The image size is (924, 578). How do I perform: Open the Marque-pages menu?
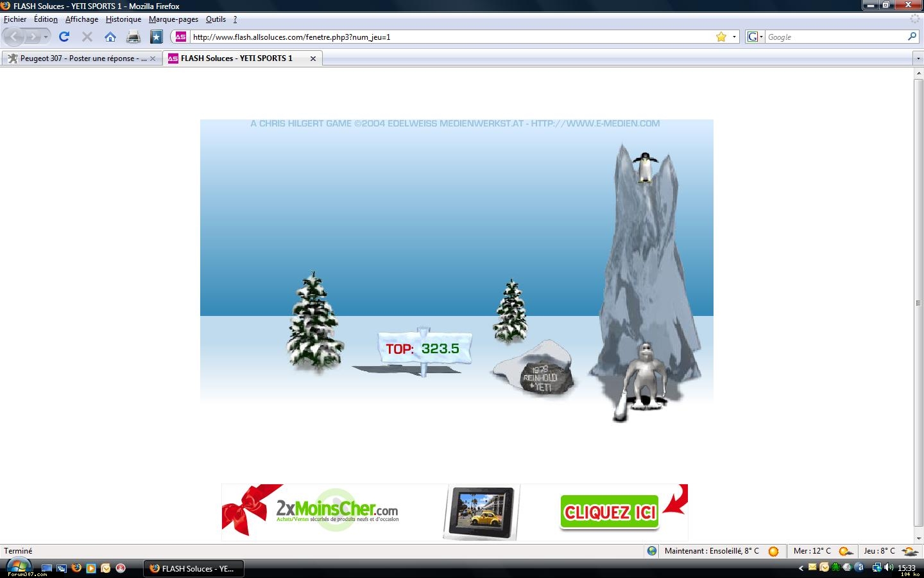(x=173, y=19)
